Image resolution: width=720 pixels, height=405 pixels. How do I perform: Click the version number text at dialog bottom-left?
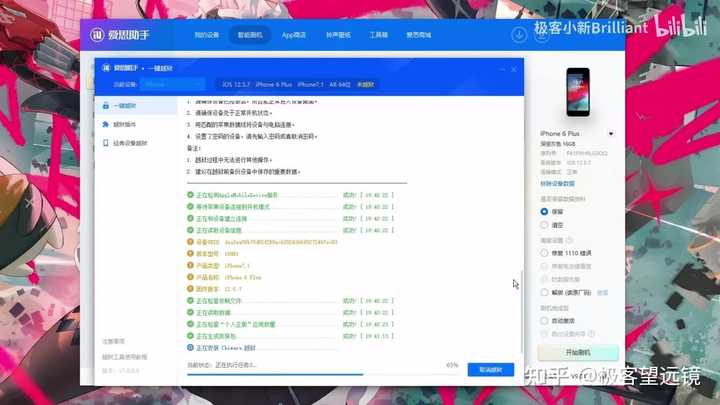(120, 371)
